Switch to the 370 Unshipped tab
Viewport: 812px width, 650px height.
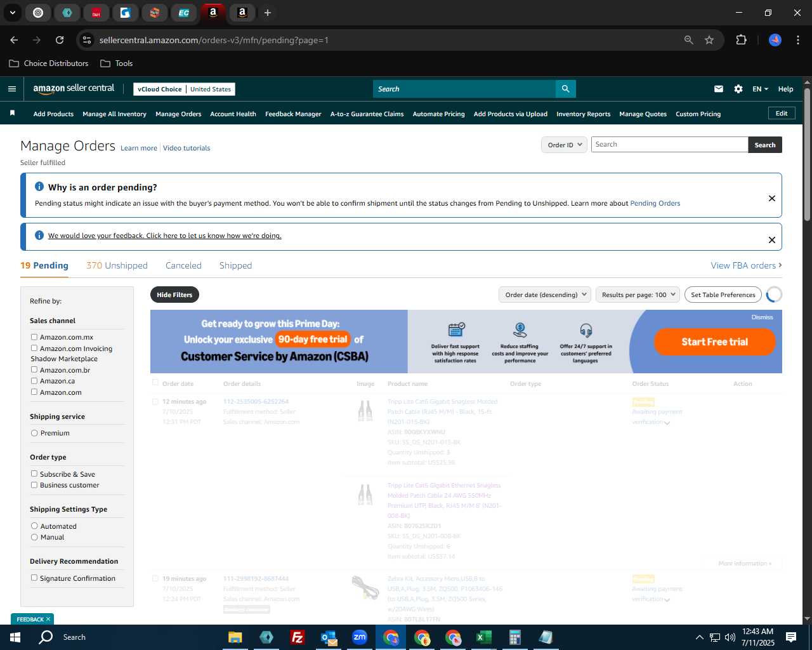tap(117, 265)
